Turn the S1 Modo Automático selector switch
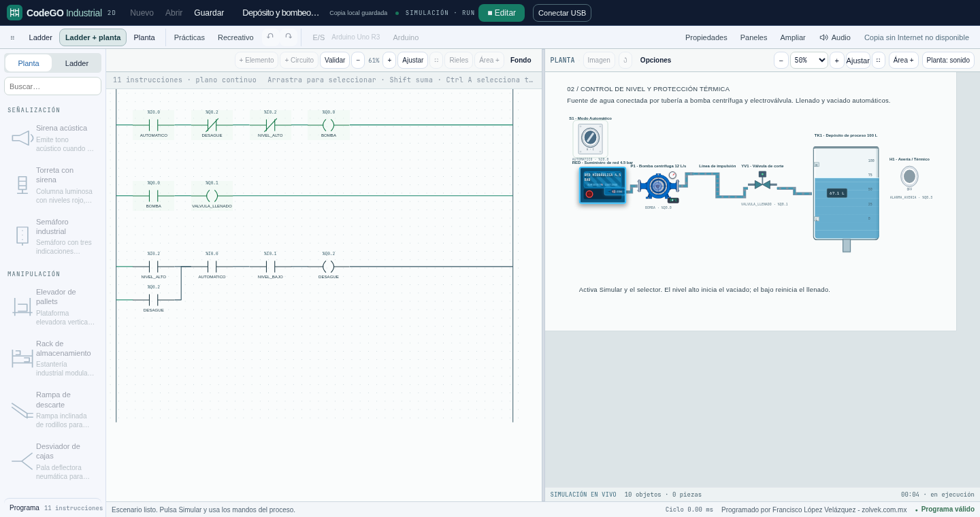980x517 pixels. pyautogui.click(x=590, y=138)
